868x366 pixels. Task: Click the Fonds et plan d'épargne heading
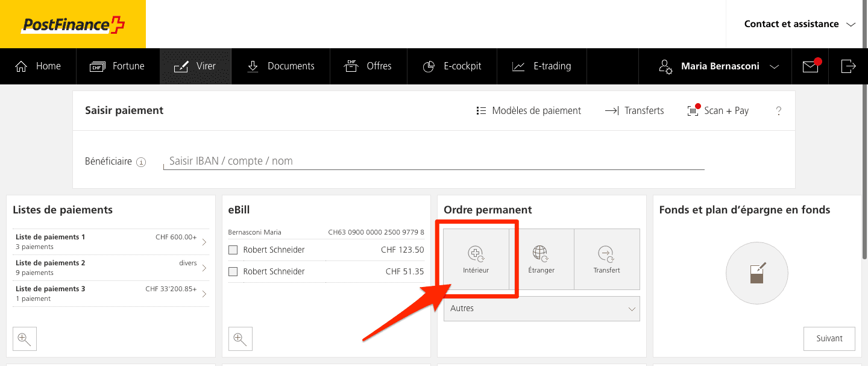click(744, 210)
